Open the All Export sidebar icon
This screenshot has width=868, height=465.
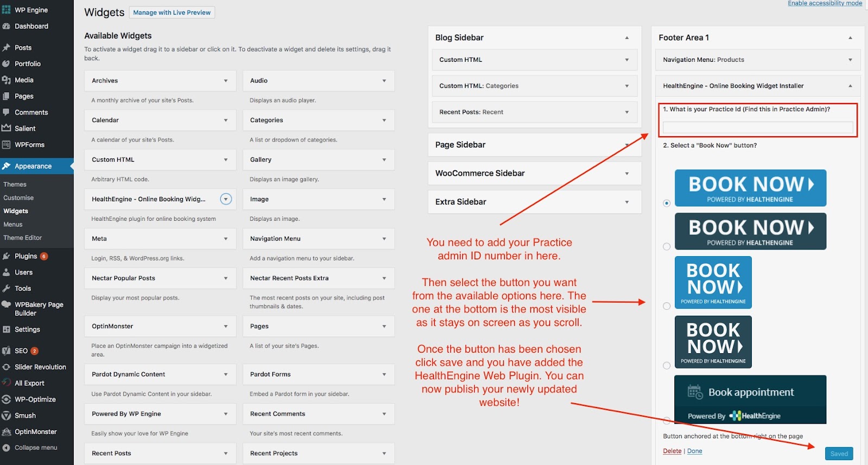click(7, 383)
